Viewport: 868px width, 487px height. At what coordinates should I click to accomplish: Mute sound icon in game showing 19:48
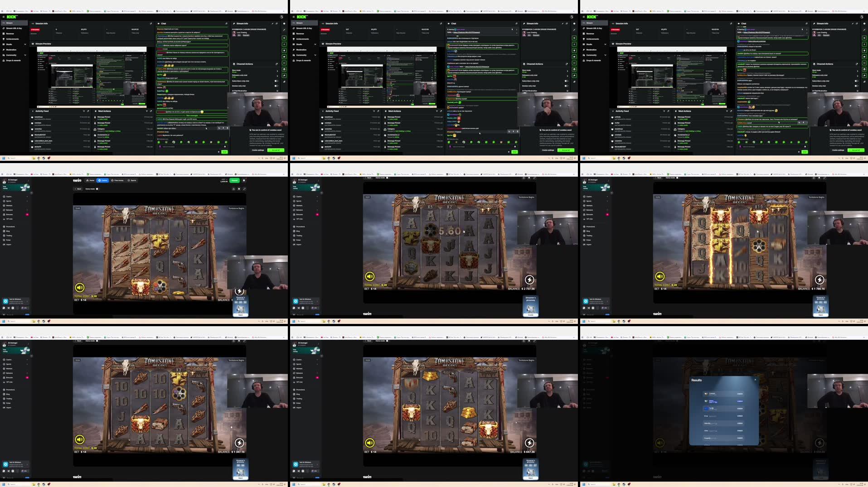pos(80,287)
